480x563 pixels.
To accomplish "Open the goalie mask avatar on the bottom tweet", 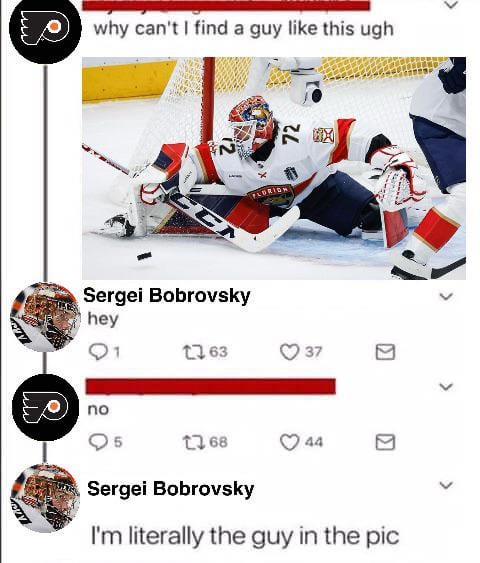I will point(46,498).
